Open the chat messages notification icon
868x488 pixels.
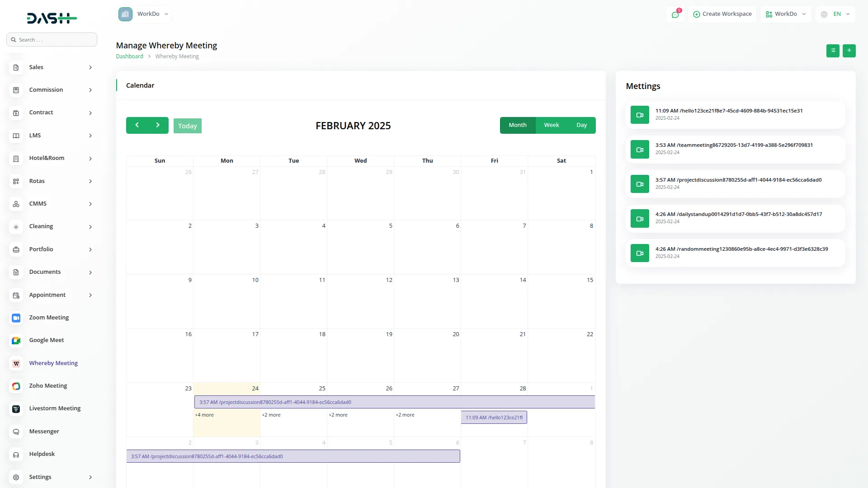(x=675, y=14)
